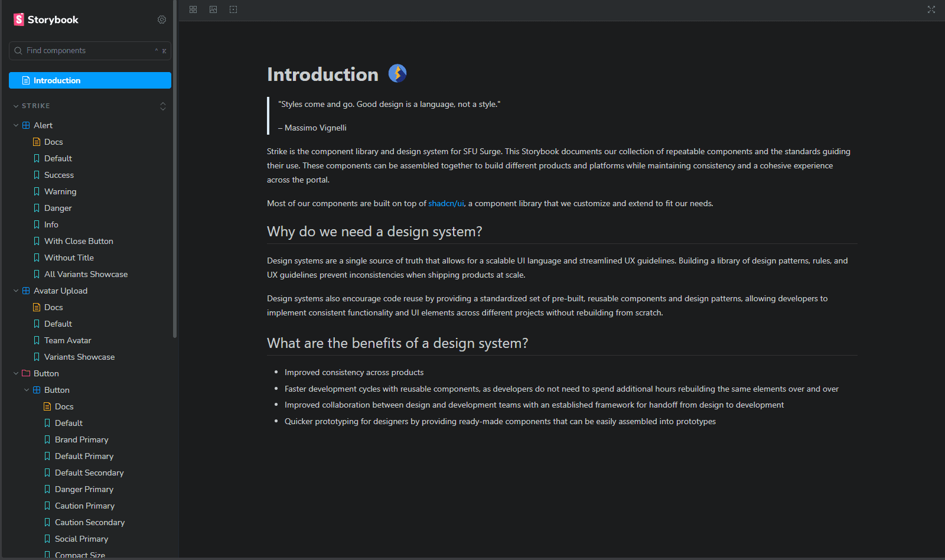Select the With Close Button story
Viewport: 945px width, 560px height.
[79, 240]
